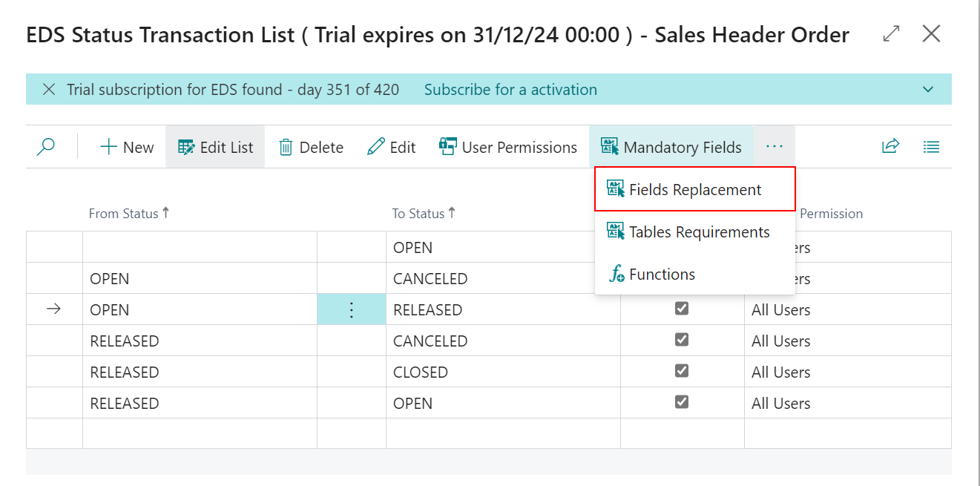This screenshot has width=980, height=486.
Task: Click From Status RELEASED in CLOSED row
Action: (x=200, y=372)
